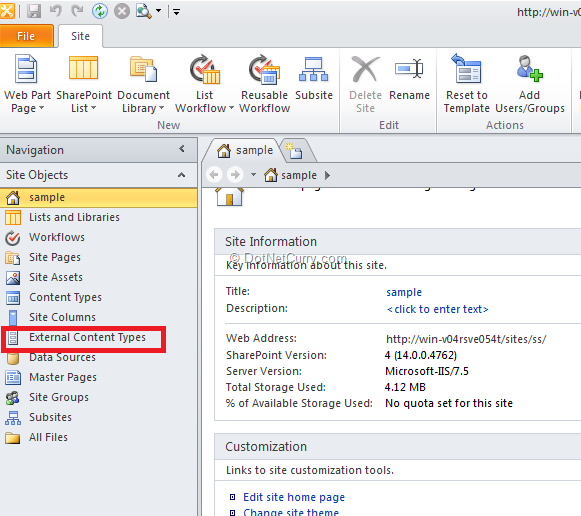Click the description 'click to enter text' link
This screenshot has height=516, width=581.
click(x=437, y=309)
